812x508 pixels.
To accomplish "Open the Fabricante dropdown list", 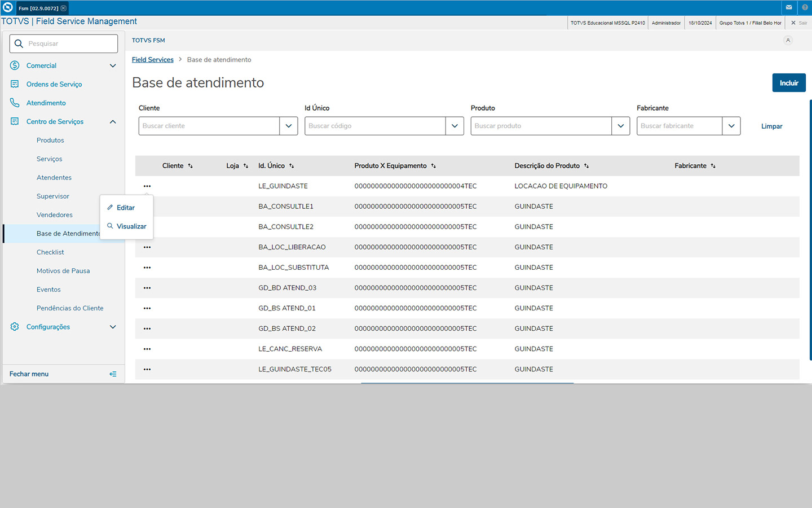I will tap(731, 126).
